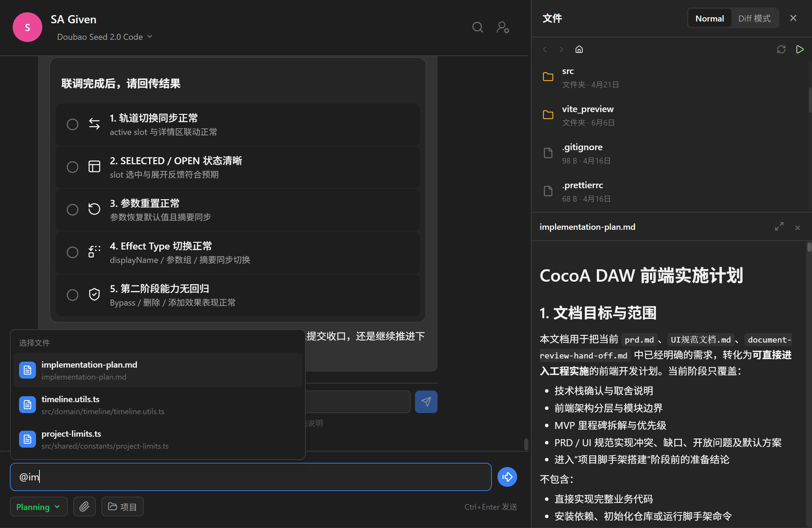Go back in file browser
The image size is (812, 528).
(545, 49)
